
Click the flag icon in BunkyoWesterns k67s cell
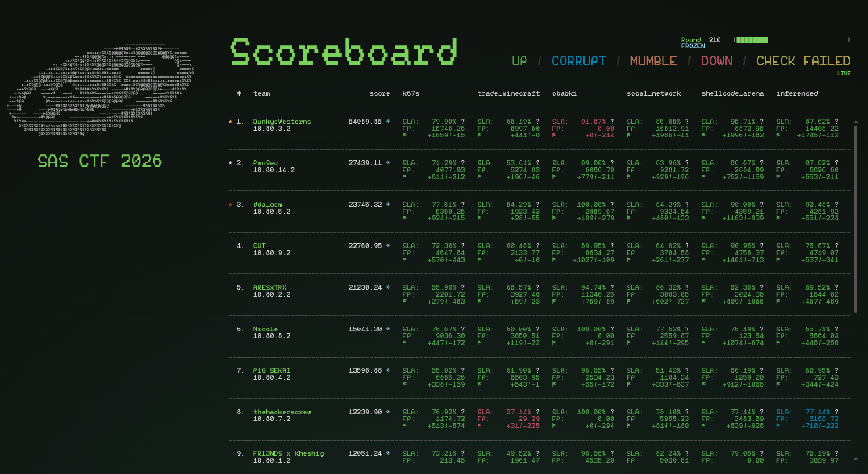[405, 135]
